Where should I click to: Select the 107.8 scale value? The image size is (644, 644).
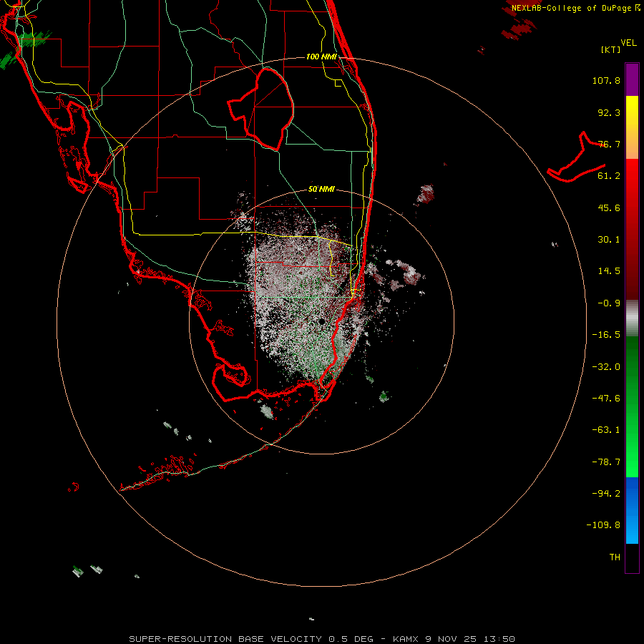tap(606, 80)
